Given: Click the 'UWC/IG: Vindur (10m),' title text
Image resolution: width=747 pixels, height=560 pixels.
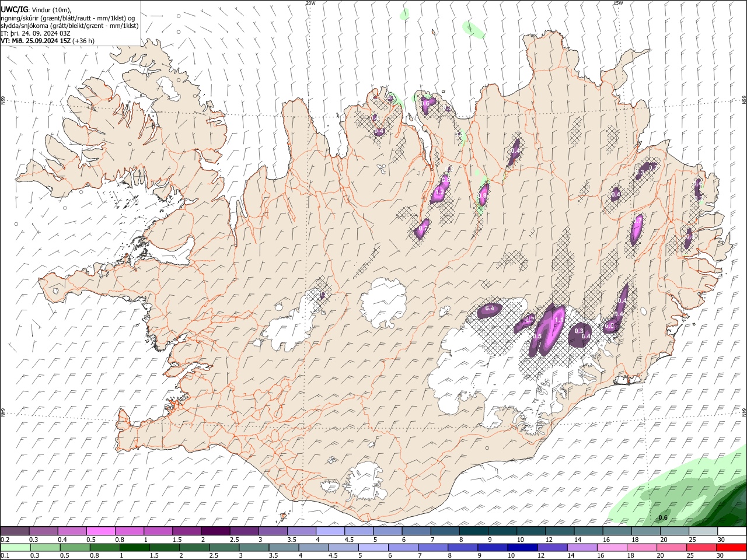Looking at the screenshot, I should (36, 10).
